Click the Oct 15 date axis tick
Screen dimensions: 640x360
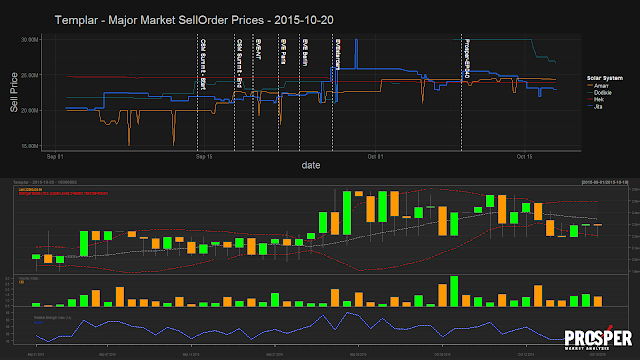(x=524, y=157)
